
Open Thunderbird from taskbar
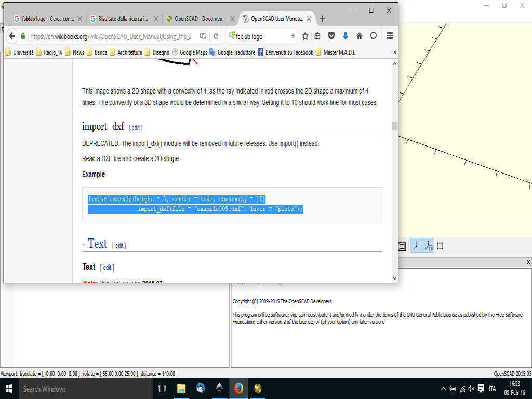pos(201,389)
